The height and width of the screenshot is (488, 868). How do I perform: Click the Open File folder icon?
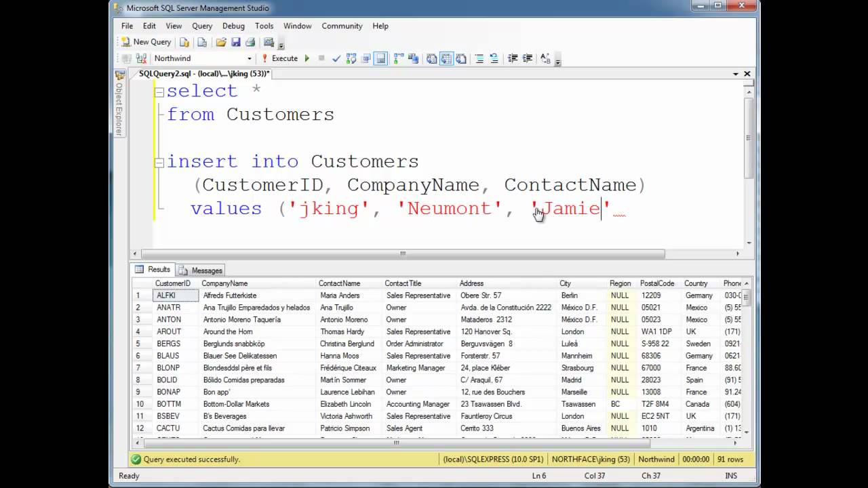[221, 42]
